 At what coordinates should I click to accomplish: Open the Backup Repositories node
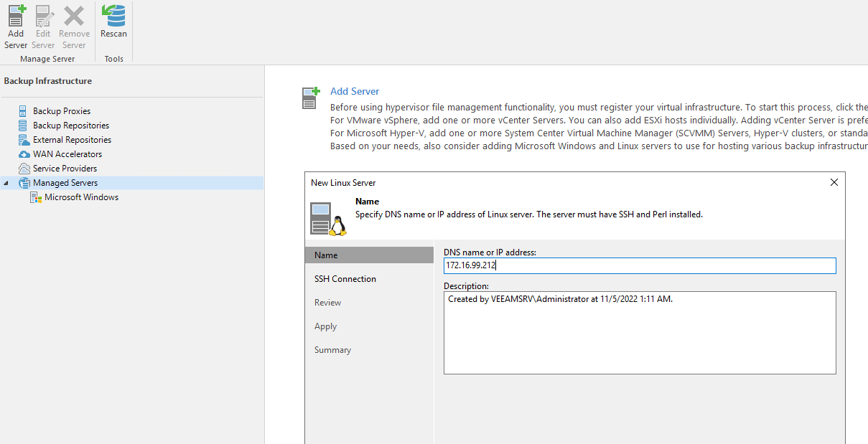70,126
